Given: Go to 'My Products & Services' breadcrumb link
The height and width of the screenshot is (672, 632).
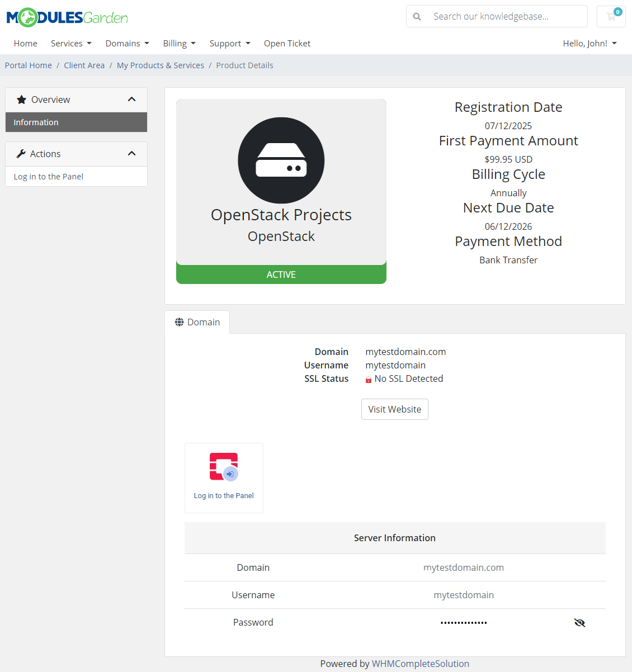Looking at the screenshot, I should (161, 65).
